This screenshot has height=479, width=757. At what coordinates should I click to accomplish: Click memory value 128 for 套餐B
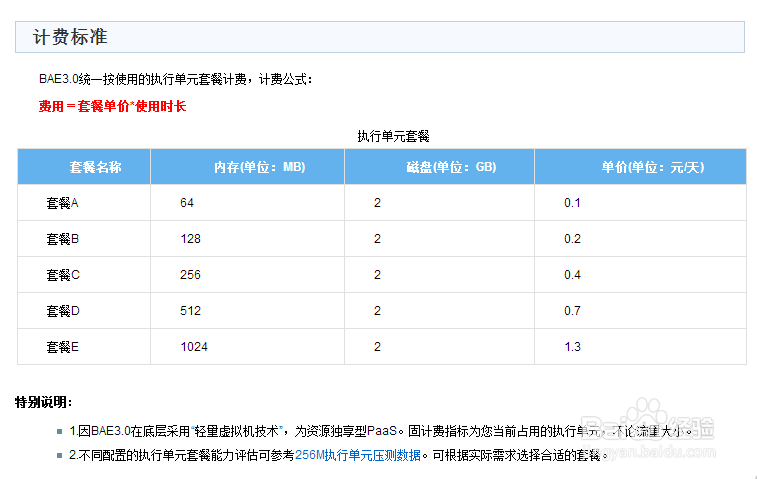[x=190, y=239]
